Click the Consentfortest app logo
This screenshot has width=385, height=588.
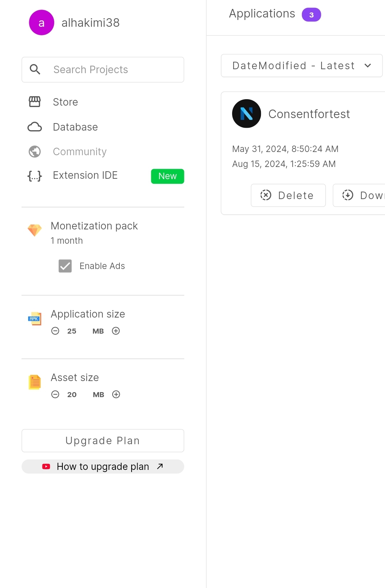point(246,113)
